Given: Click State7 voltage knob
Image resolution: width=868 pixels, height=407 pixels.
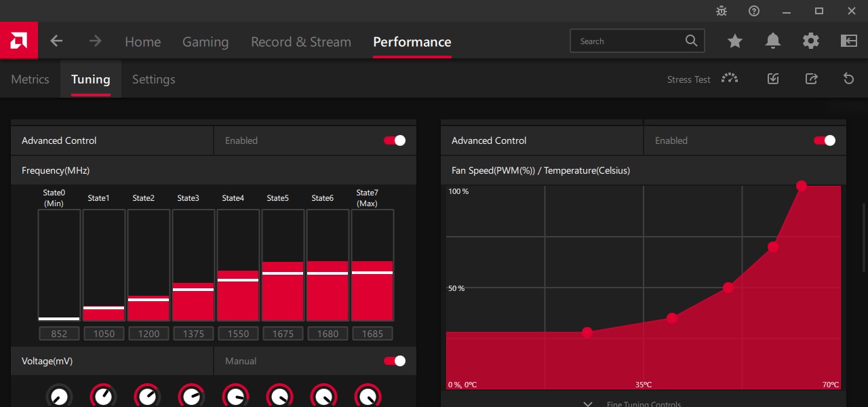Looking at the screenshot, I should tap(368, 396).
